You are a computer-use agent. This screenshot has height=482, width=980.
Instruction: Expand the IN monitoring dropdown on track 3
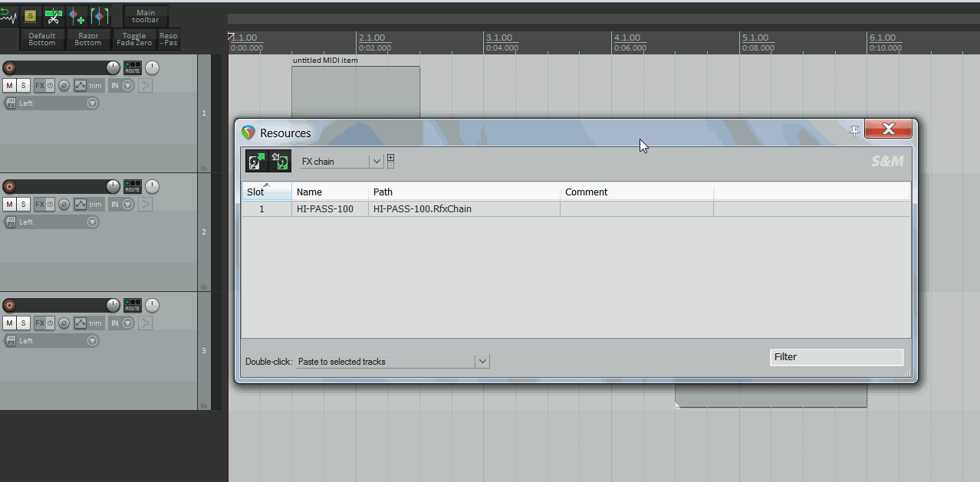point(128,323)
